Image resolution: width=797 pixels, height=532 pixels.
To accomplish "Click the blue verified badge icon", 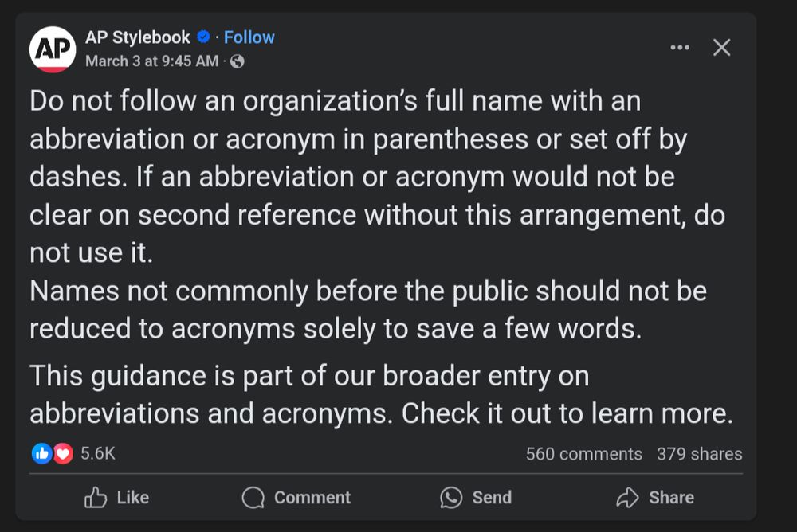I will (x=203, y=37).
